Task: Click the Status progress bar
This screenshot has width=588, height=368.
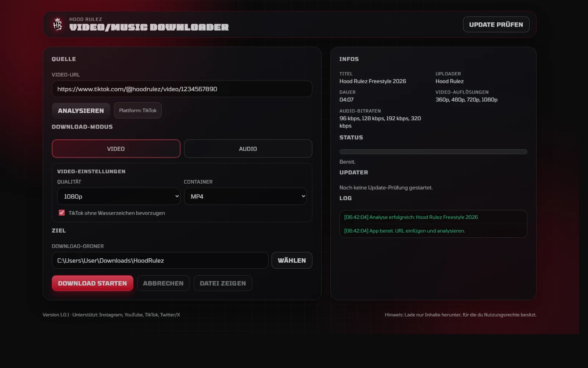Action: click(433, 151)
